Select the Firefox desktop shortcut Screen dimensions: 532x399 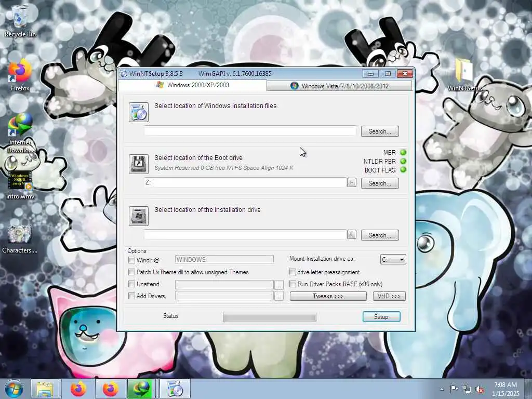tap(20, 75)
